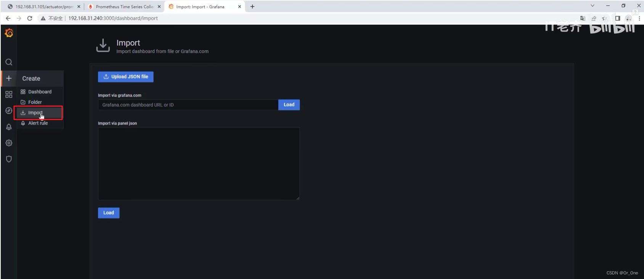Open the browser side panel icon
Viewport: 644px width, 279px height.
click(618, 18)
